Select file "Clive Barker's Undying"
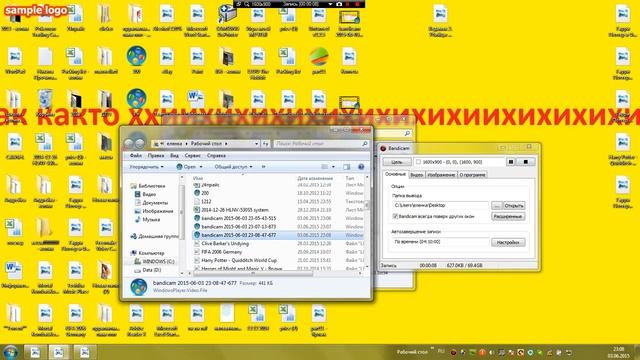This screenshot has width=640, height=360. coord(225,244)
